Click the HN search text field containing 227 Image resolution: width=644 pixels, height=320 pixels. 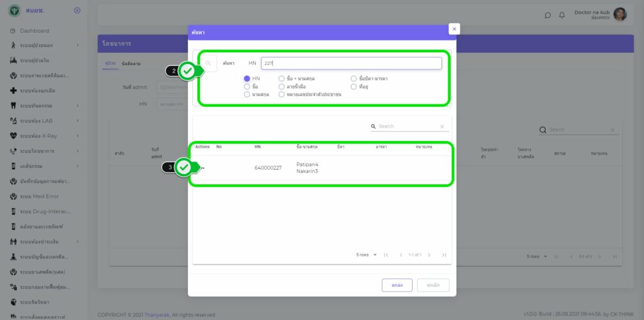351,63
